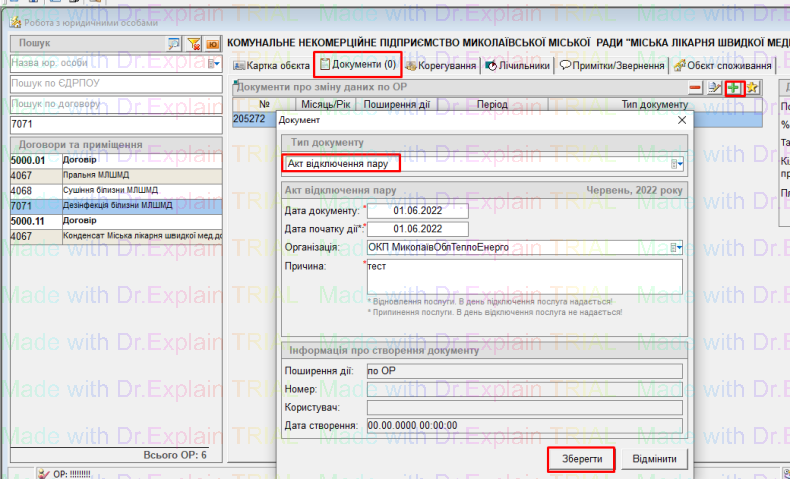This screenshot has width=790, height=479.
Task: Click the edit document pencil icon
Action: click(x=715, y=89)
